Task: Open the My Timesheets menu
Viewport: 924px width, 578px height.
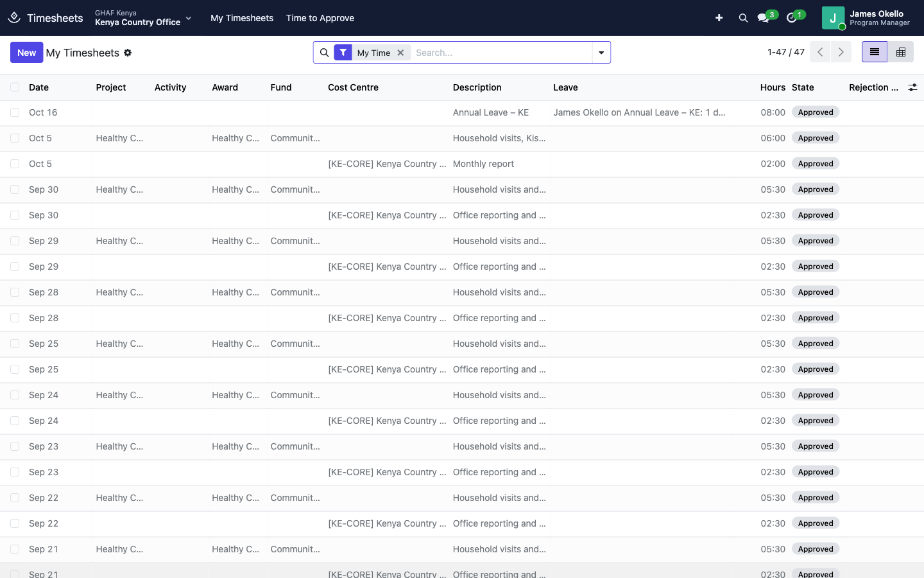Action: tap(242, 18)
